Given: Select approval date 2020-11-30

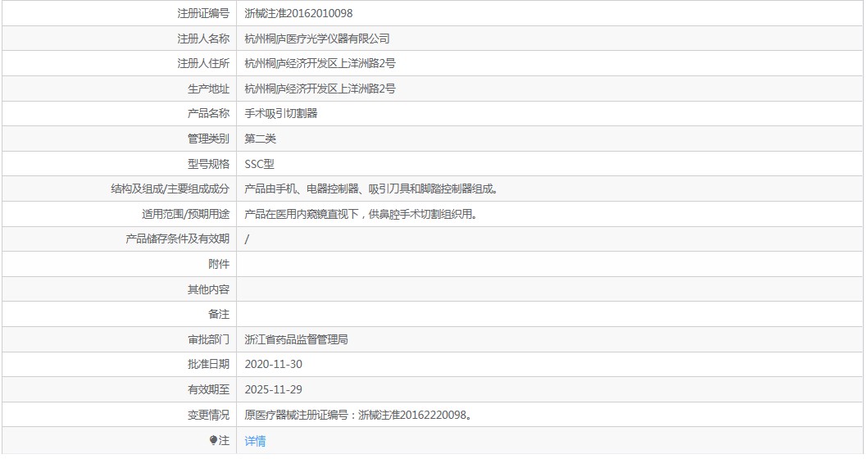Looking at the screenshot, I should (x=274, y=364).
